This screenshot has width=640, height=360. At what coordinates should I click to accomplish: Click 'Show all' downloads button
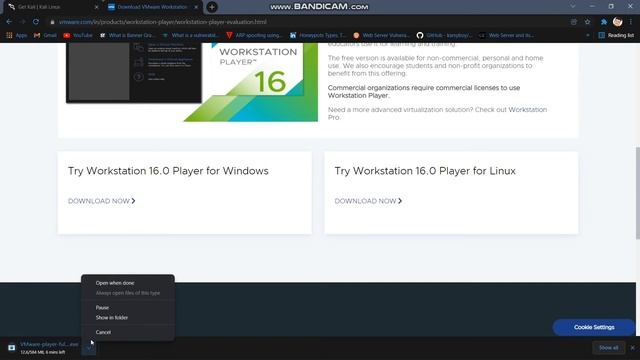tap(608, 348)
